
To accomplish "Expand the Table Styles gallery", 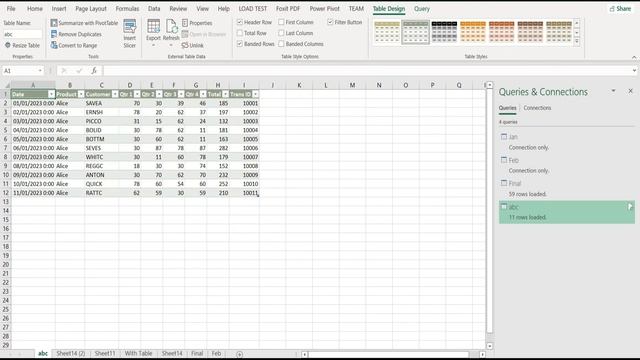I will click(x=577, y=42).
